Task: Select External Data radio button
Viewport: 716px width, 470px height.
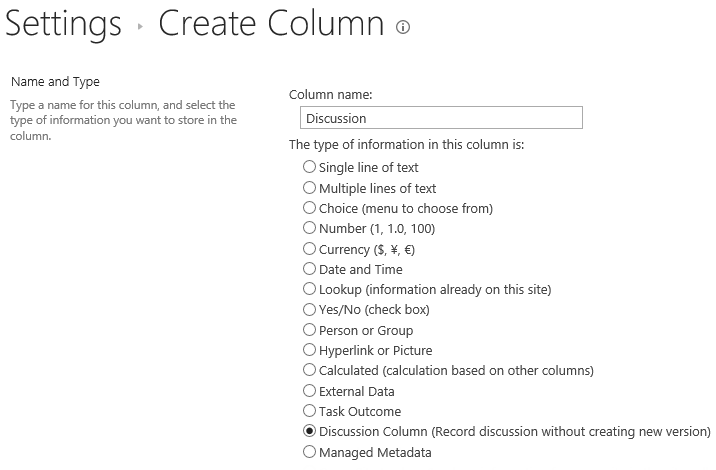Action: [x=310, y=391]
